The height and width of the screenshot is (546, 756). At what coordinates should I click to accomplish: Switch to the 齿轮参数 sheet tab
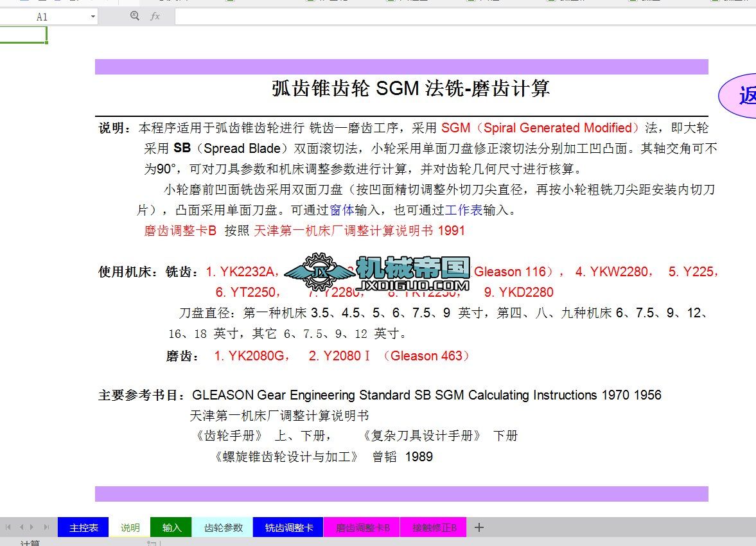click(222, 527)
